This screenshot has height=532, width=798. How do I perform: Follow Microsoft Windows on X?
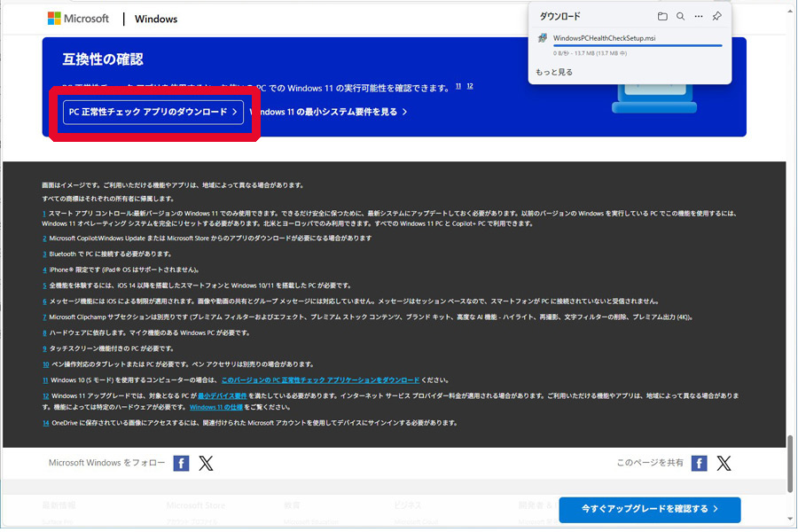[x=206, y=463]
